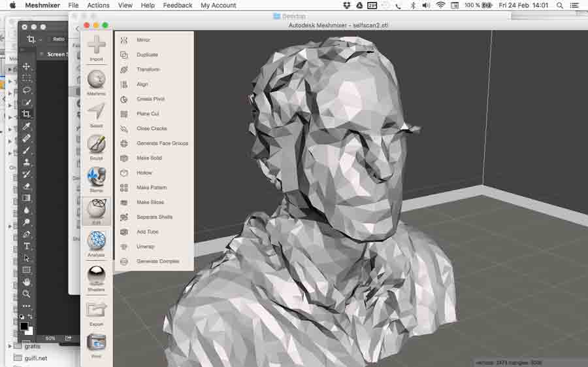
Task: Choose Plane Cut from the Edit list
Action: point(148,114)
